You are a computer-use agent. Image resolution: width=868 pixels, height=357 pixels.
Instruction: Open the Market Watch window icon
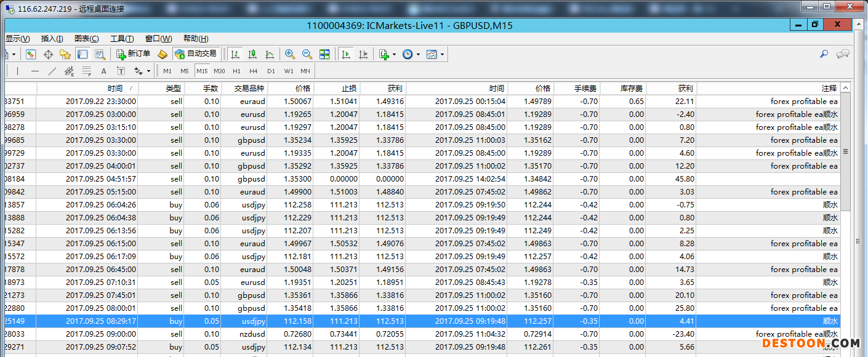click(x=31, y=54)
